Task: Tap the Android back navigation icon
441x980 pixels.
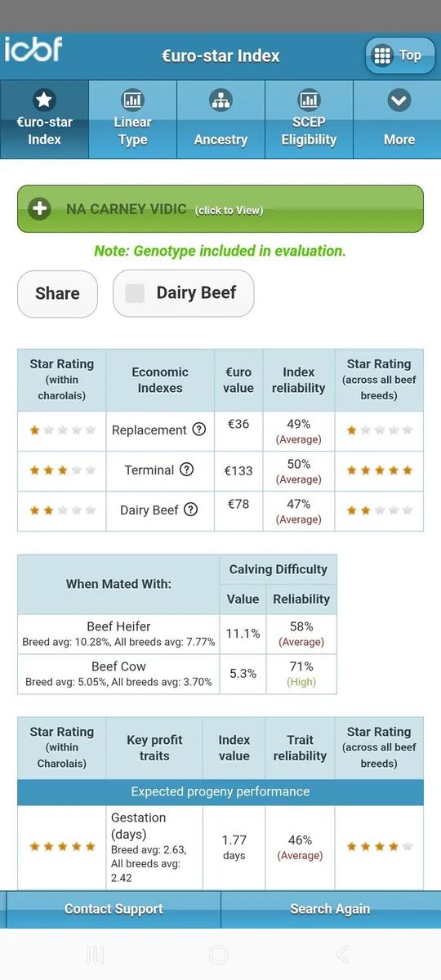Action: [x=342, y=954]
